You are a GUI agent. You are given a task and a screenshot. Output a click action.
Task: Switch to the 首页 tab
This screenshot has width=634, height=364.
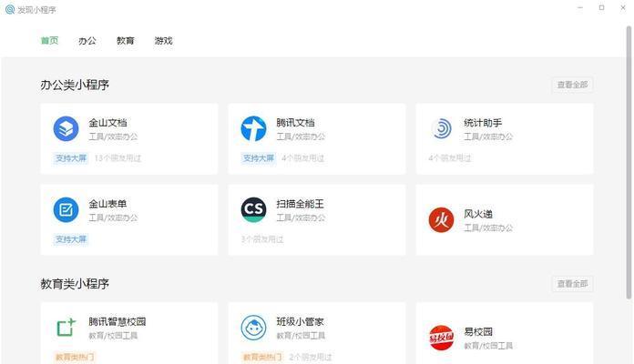(x=49, y=40)
